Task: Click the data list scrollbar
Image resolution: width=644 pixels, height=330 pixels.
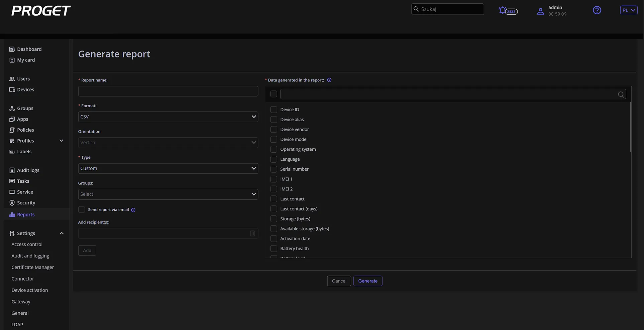Action: (x=630, y=127)
